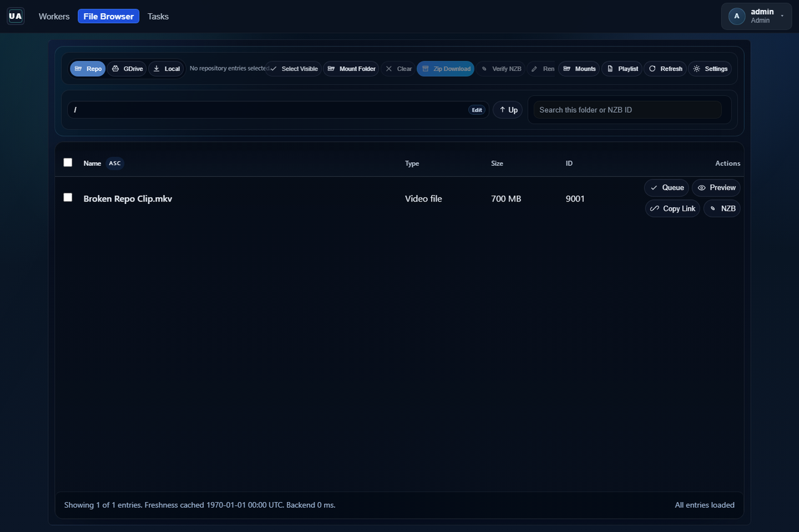799x532 pixels.
Task: Open file browser Settings
Action: pos(710,69)
